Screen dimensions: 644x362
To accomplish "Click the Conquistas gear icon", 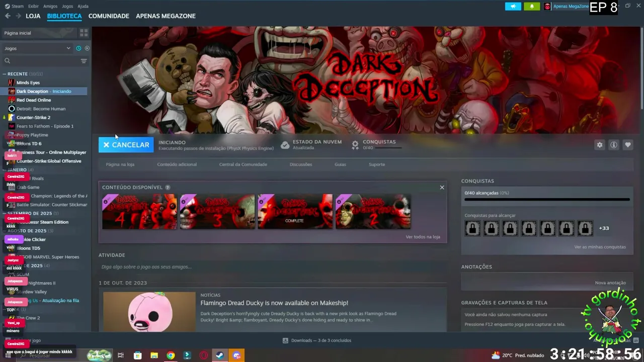I will (x=355, y=145).
